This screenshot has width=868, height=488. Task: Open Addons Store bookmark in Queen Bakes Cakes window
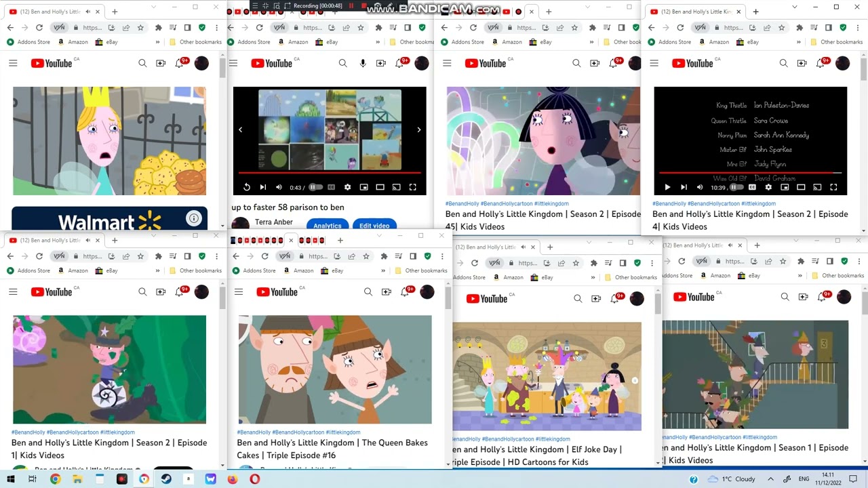pos(254,270)
